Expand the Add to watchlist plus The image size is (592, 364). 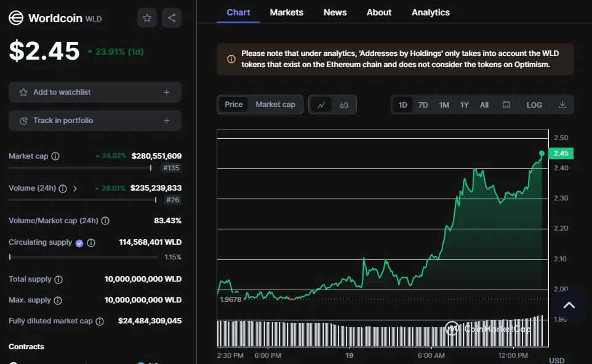167,92
